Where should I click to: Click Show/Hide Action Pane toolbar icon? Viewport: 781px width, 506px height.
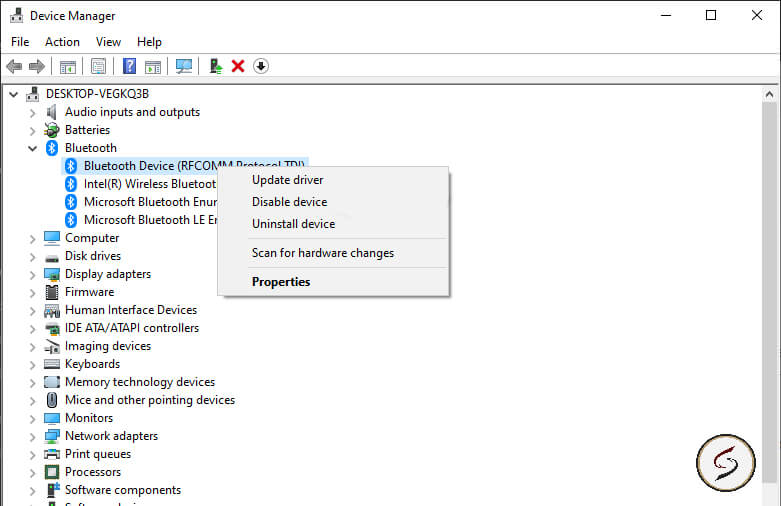pyautogui.click(x=153, y=66)
